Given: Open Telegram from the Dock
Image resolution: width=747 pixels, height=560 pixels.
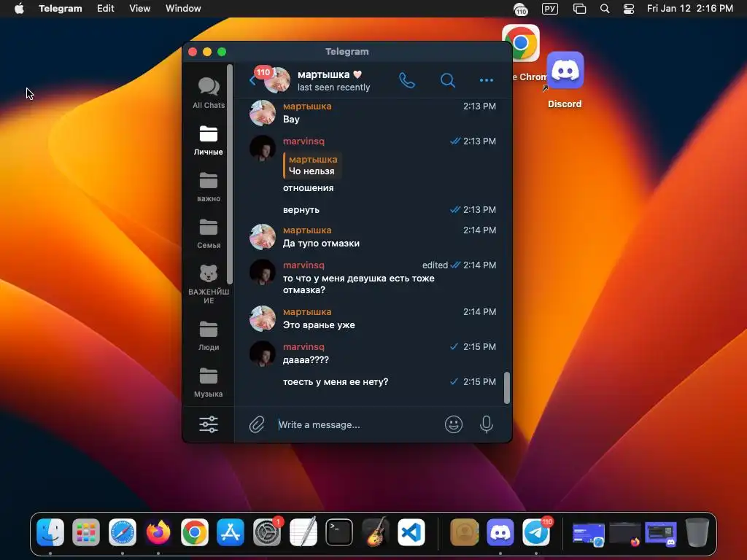Looking at the screenshot, I should [x=536, y=532].
